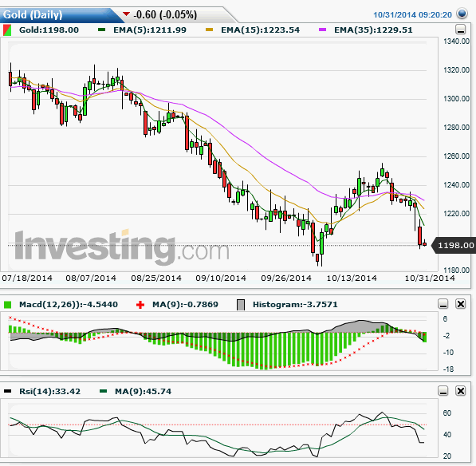This screenshot has height=466, width=476.
Task: Click the red-green Gold candlestick legend icon
Action: [7, 30]
